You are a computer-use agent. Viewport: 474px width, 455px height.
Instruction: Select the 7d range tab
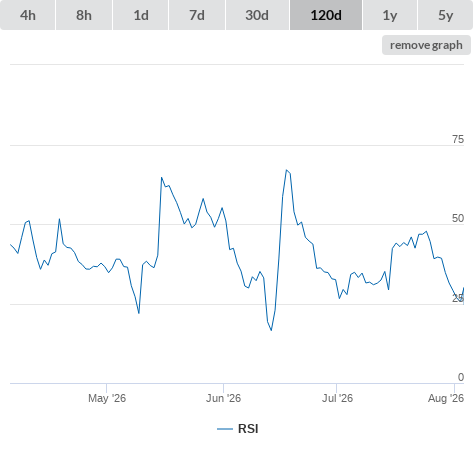[197, 15]
